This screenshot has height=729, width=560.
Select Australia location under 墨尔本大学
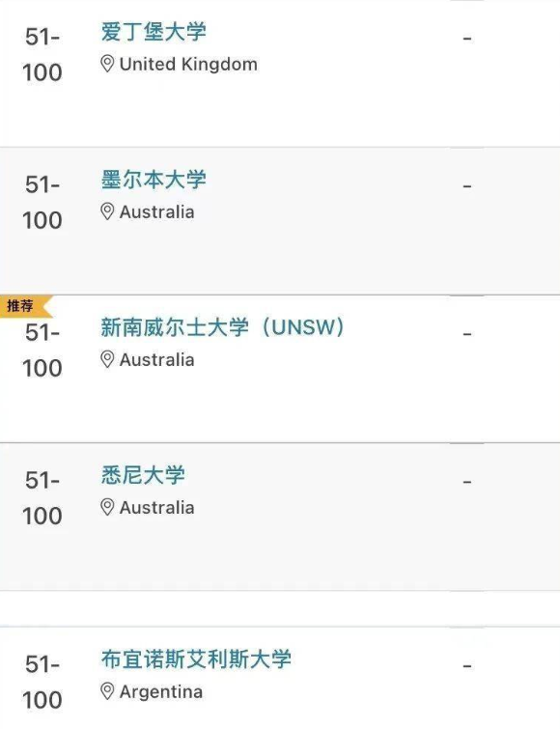tap(157, 212)
